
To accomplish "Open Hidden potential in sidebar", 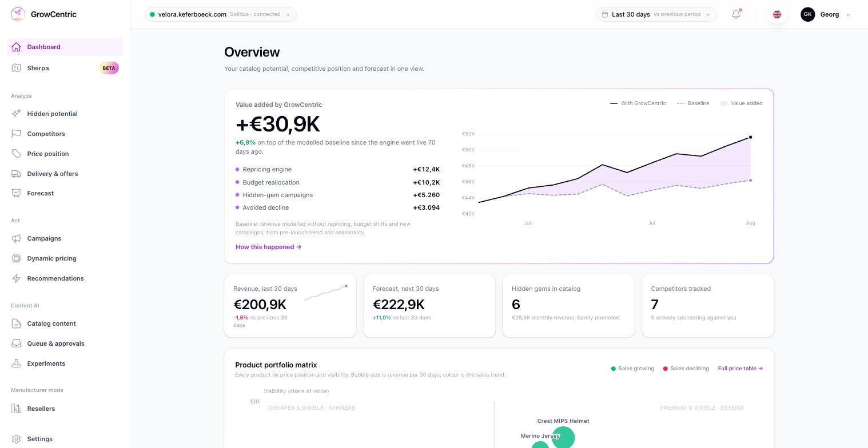I will (65, 114).
